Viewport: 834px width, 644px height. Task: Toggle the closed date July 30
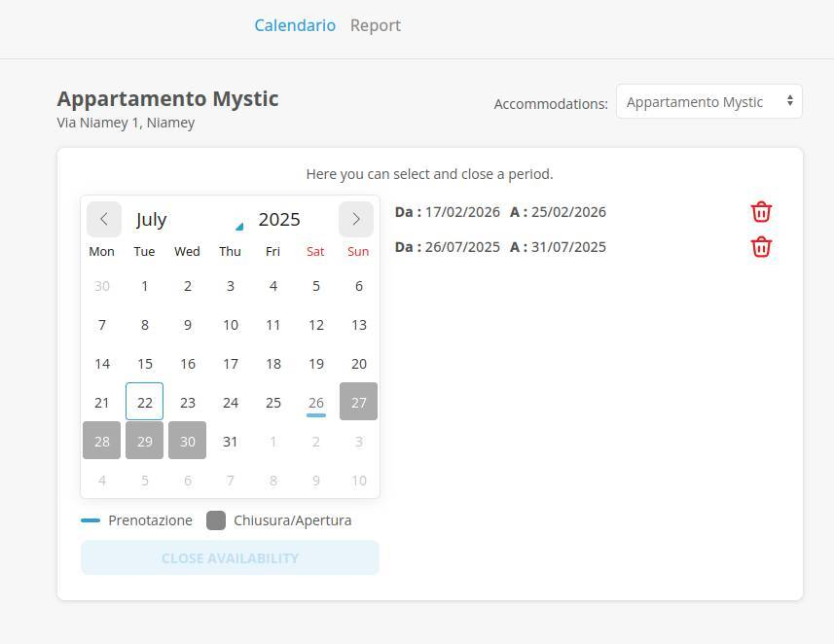click(188, 441)
